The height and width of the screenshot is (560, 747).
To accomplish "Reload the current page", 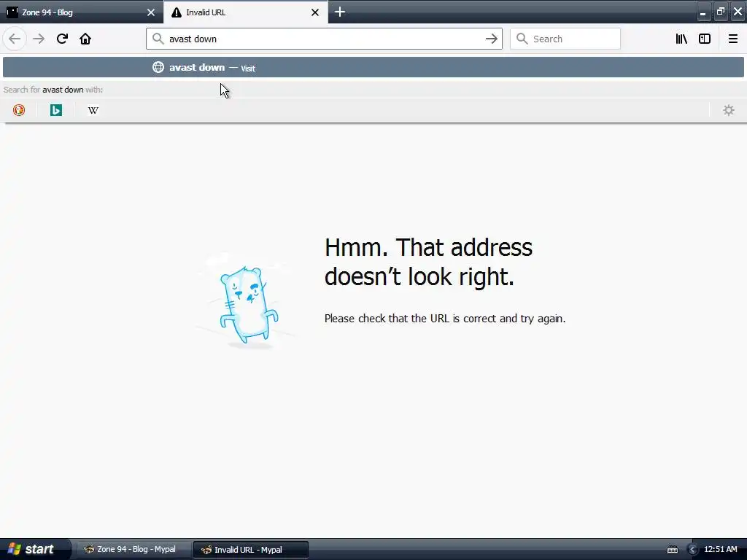I will [62, 39].
